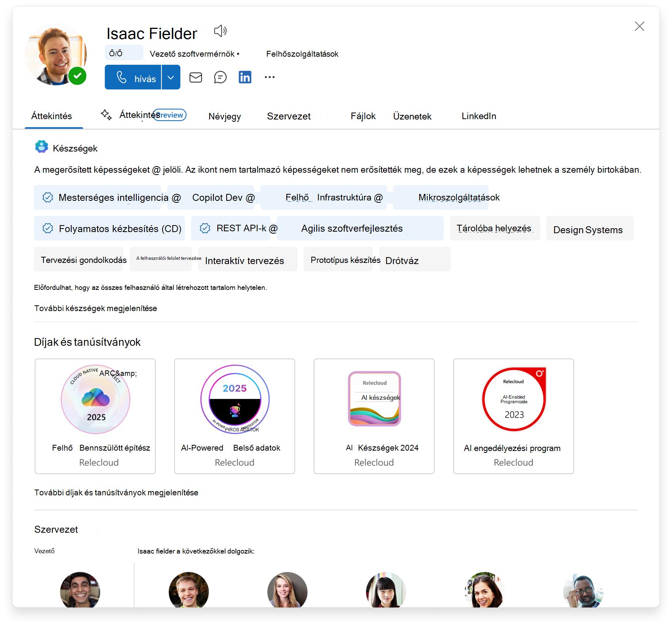Viewport: 672px width, 626px height.
Task: Select A felhasználói felület tervezése chip
Action: [x=161, y=259]
